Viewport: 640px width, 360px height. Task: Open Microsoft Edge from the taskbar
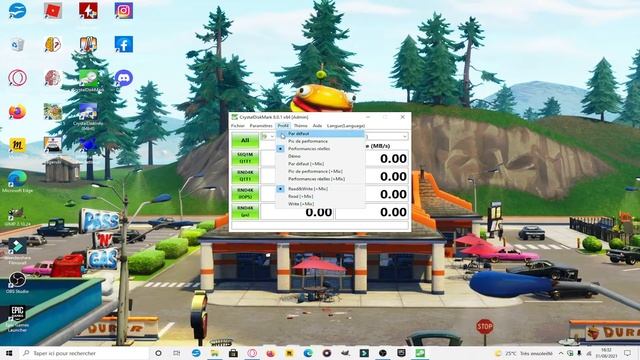coord(308,353)
